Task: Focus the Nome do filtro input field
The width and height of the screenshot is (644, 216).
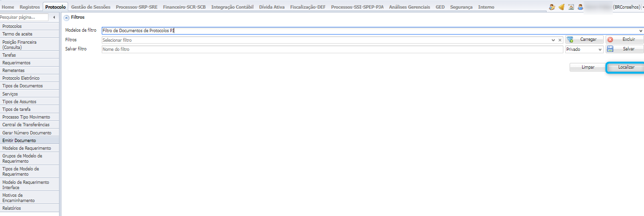Action: pyautogui.click(x=332, y=49)
